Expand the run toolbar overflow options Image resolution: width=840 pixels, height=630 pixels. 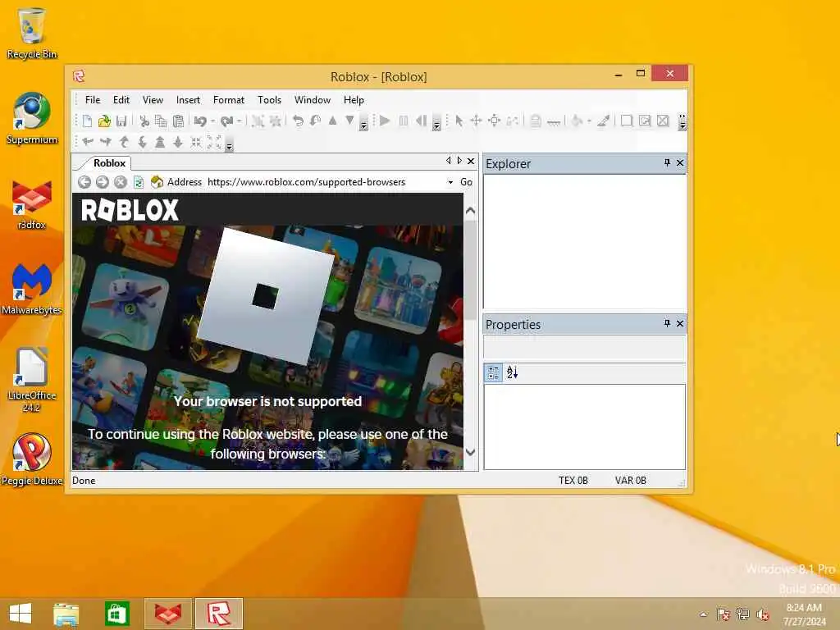tap(436, 125)
